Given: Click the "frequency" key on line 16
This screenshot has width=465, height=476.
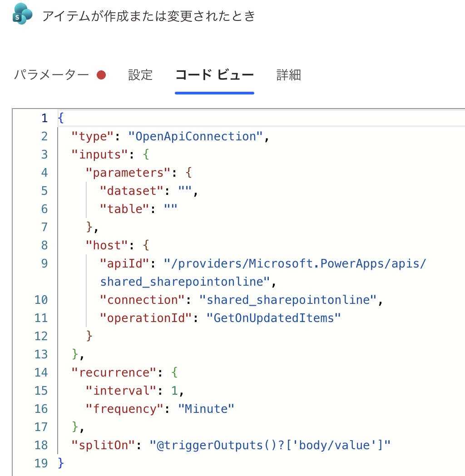Looking at the screenshot, I should click(124, 409).
